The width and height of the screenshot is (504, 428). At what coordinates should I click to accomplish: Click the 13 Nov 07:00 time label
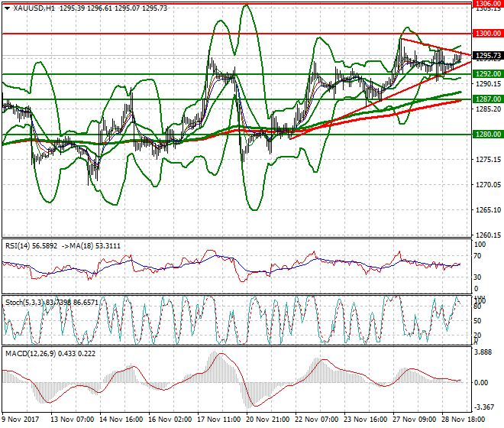point(72,420)
